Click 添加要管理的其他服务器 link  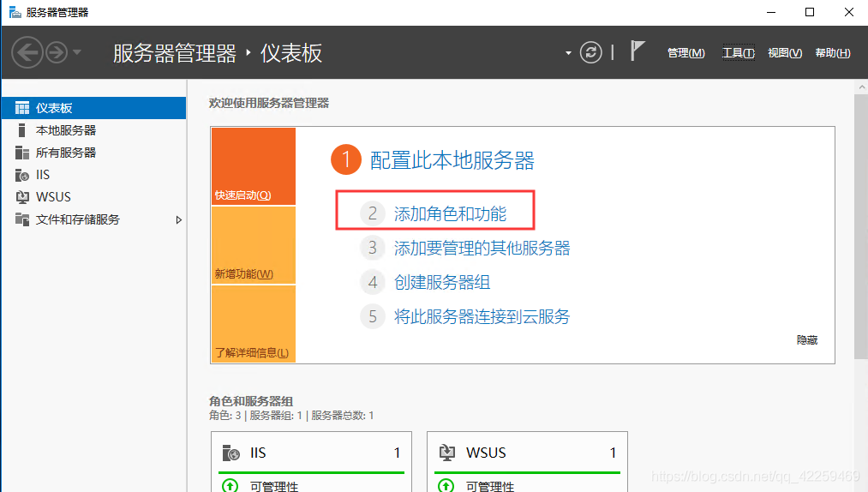point(482,248)
